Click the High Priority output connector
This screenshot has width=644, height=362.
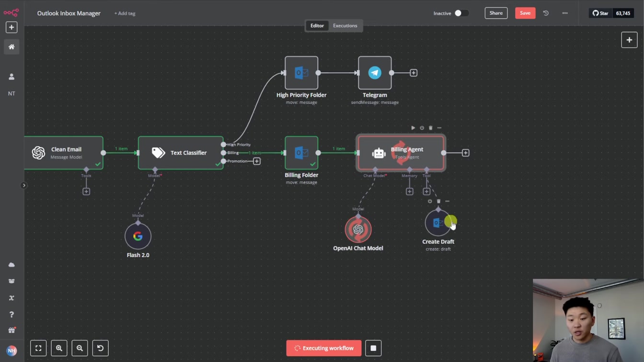point(223,145)
